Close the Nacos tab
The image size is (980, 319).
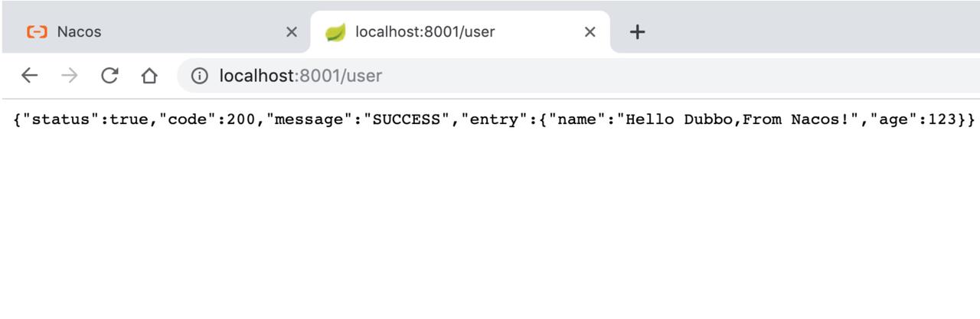click(x=291, y=32)
